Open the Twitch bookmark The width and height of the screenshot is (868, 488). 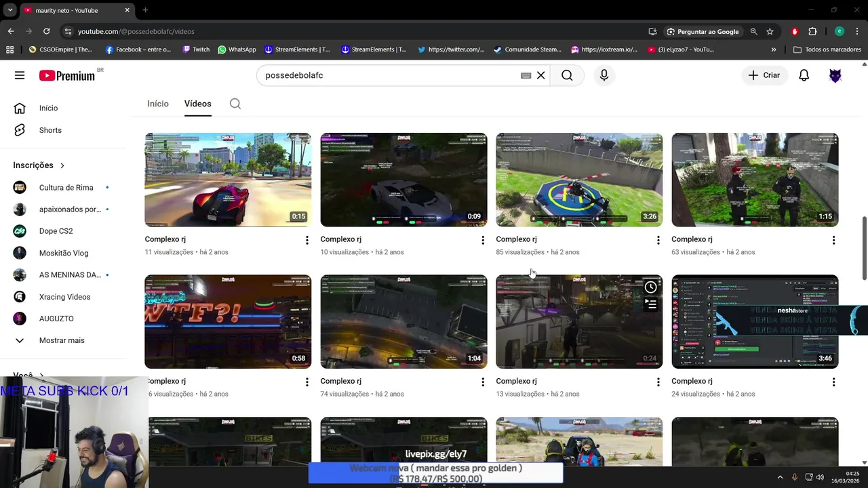point(196,49)
